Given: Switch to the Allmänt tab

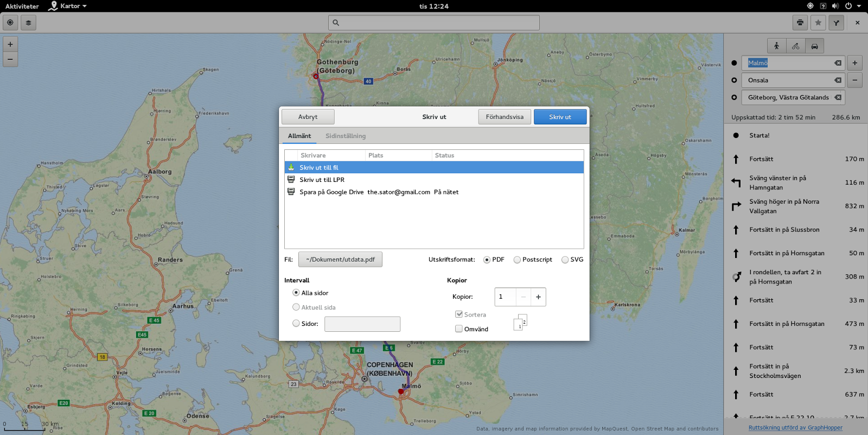Looking at the screenshot, I should click(x=299, y=136).
